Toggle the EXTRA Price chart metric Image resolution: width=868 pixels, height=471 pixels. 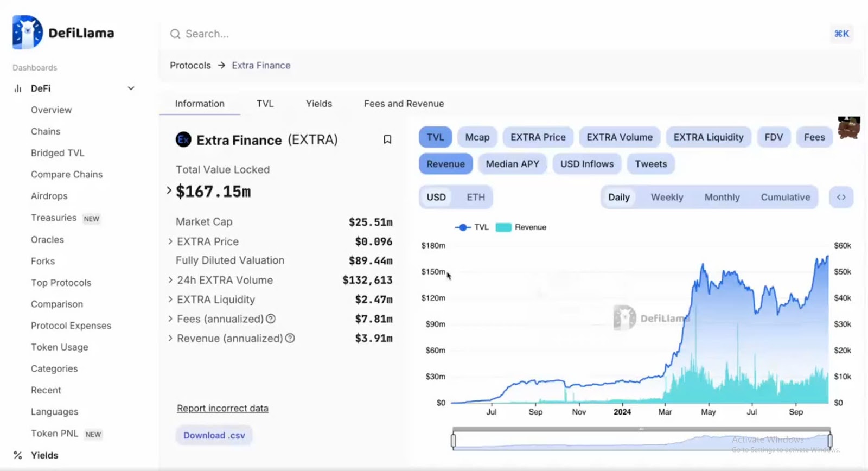tap(538, 137)
